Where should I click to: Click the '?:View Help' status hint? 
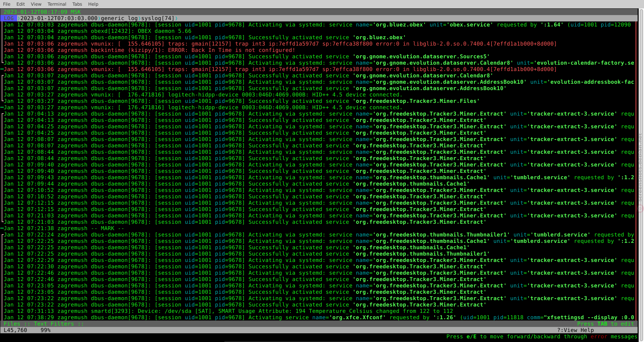(x=576, y=330)
